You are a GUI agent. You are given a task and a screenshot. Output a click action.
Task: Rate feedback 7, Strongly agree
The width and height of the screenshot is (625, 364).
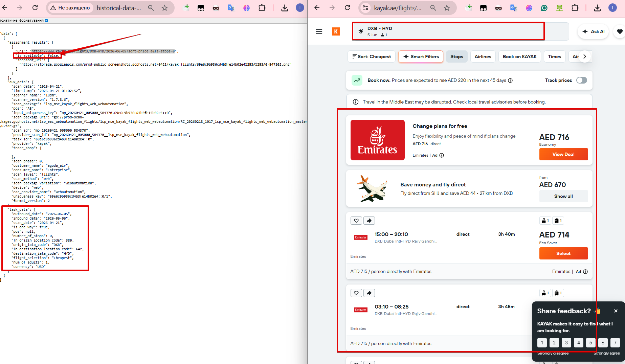(x=615, y=343)
